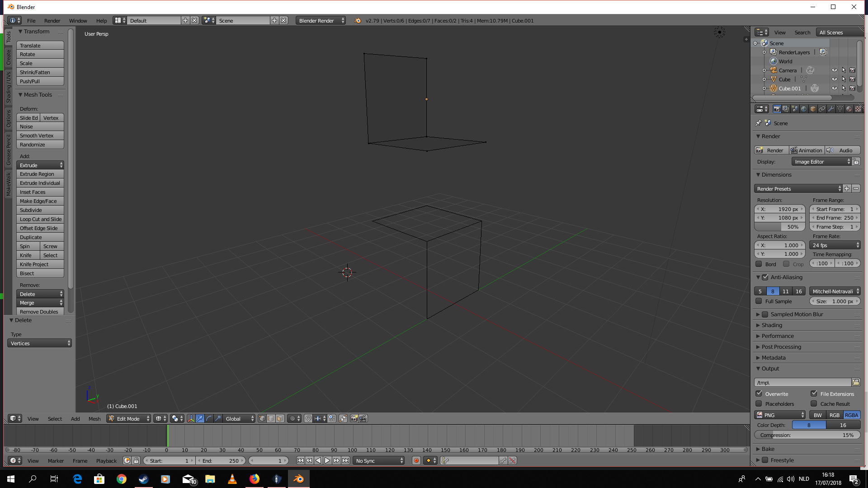Open the No Sync dropdown in timeline
The image size is (868, 488).
pos(379,460)
